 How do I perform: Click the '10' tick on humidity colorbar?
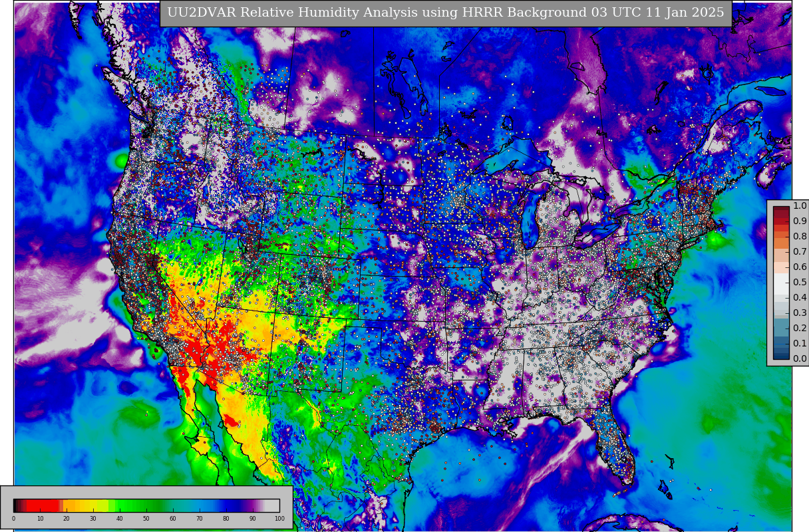click(40, 519)
